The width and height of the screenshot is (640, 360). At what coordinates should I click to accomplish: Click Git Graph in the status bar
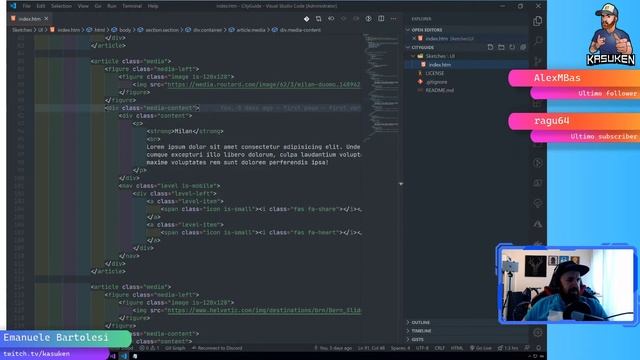click(x=175, y=348)
